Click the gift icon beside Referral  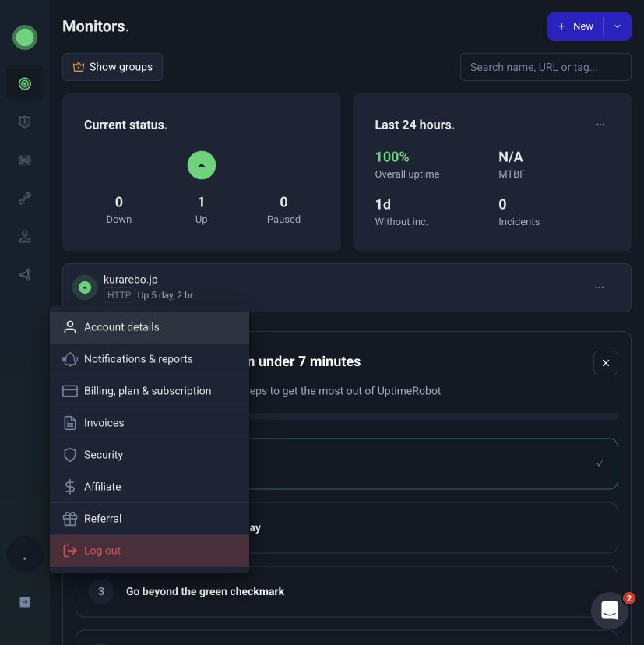pyautogui.click(x=70, y=519)
